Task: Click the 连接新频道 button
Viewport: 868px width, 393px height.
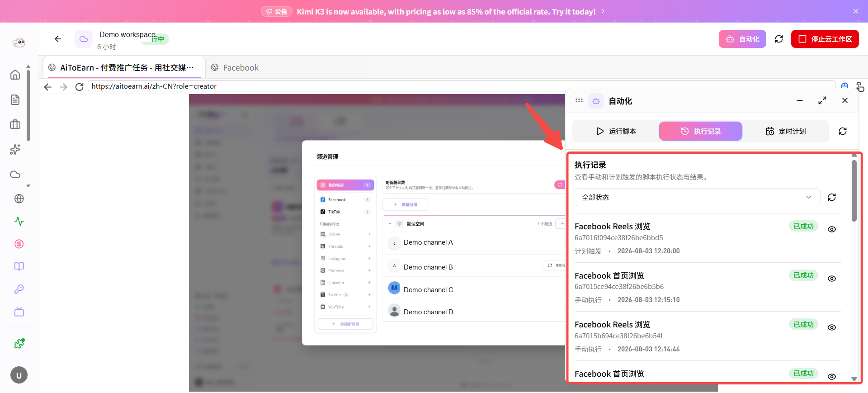Action: (x=345, y=324)
